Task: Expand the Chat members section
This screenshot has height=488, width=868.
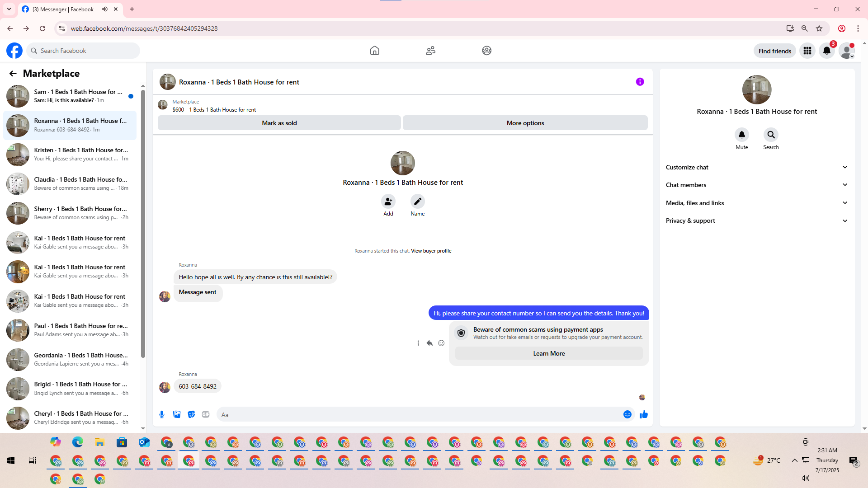Action: coord(757,185)
